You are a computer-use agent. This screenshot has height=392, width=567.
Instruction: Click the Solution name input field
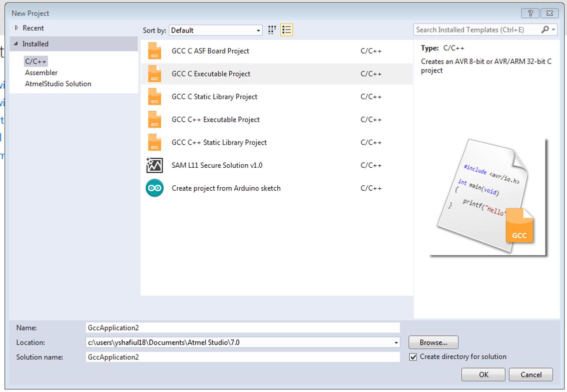click(243, 357)
